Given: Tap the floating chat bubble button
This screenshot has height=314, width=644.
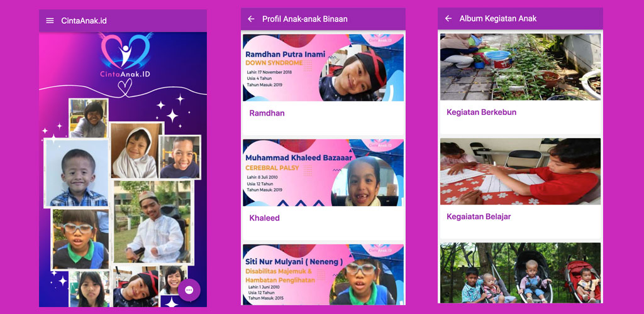Looking at the screenshot, I should pos(189,290).
